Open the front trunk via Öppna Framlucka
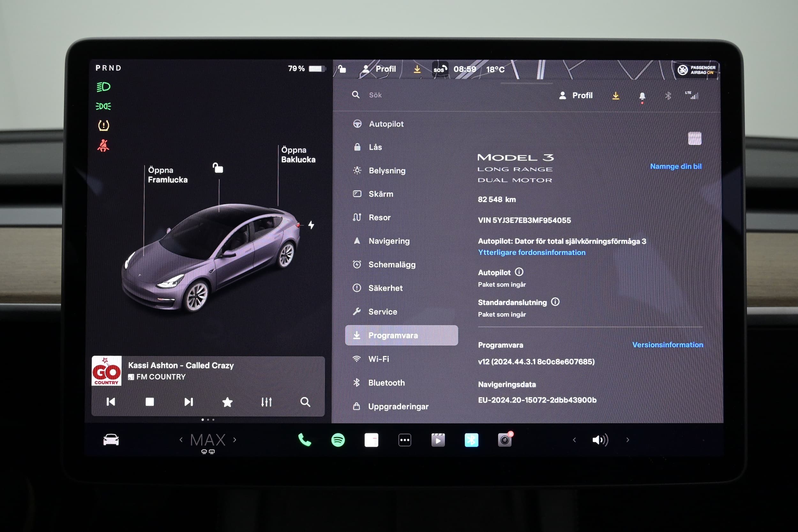This screenshot has height=532, width=798. (x=168, y=175)
